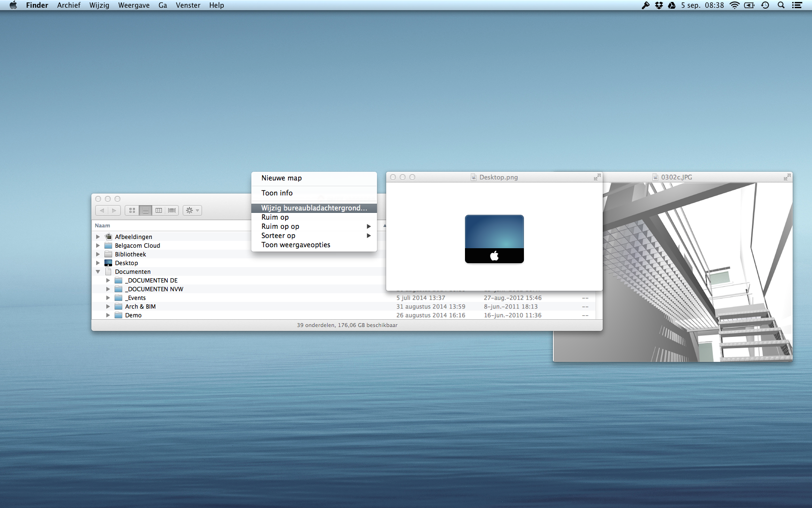Select list view toggle in Finder toolbar
Screen dimensions: 812x508
(145, 210)
